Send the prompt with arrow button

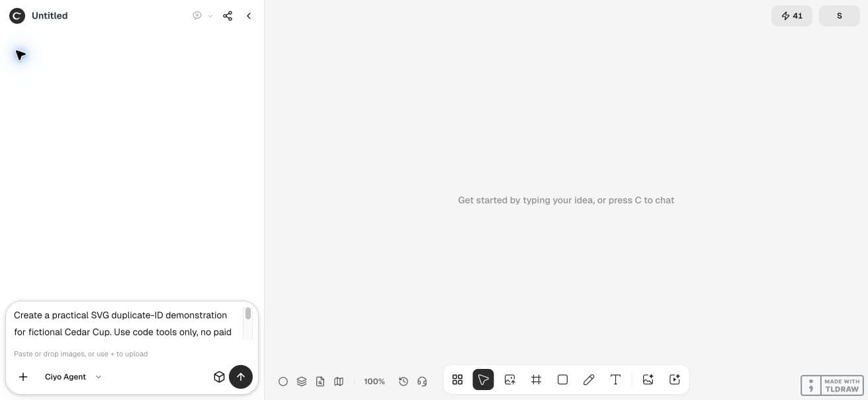(241, 377)
